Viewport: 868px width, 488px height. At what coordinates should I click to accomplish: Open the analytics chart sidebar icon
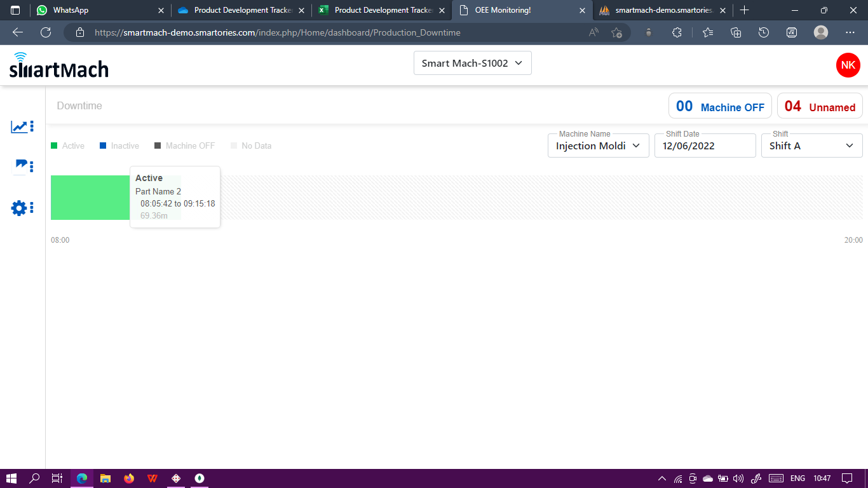pyautogui.click(x=19, y=125)
